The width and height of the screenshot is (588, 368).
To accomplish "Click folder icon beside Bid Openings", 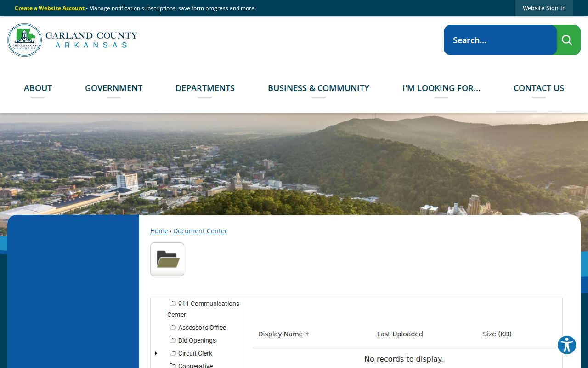I will [x=173, y=340].
